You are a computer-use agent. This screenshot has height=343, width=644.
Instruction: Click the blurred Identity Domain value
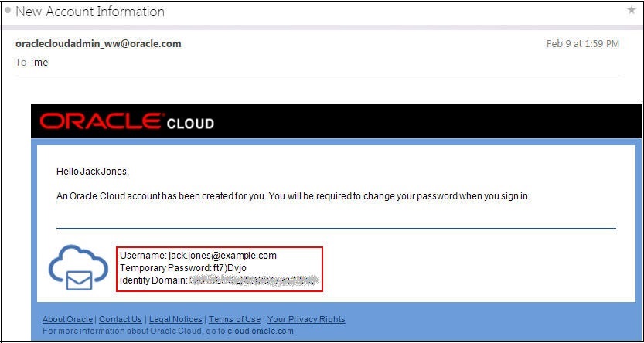(254, 280)
